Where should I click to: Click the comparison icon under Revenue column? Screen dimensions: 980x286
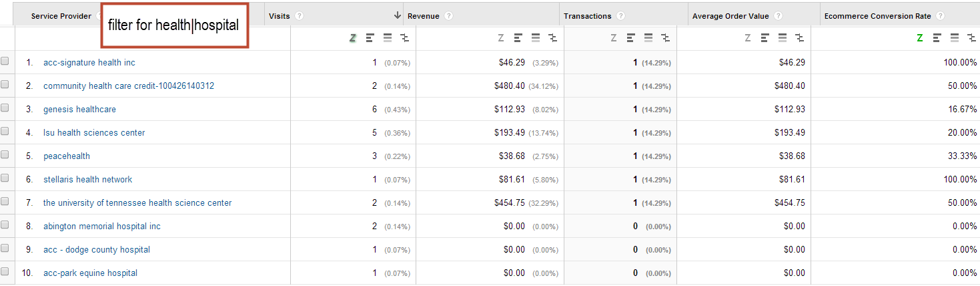pyautogui.click(x=552, y=38)
